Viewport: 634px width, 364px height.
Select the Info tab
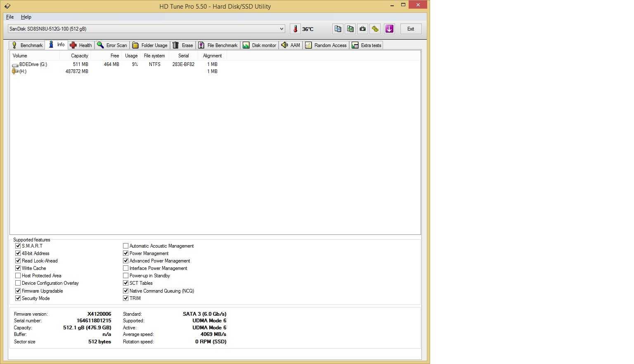coord(56,45)
